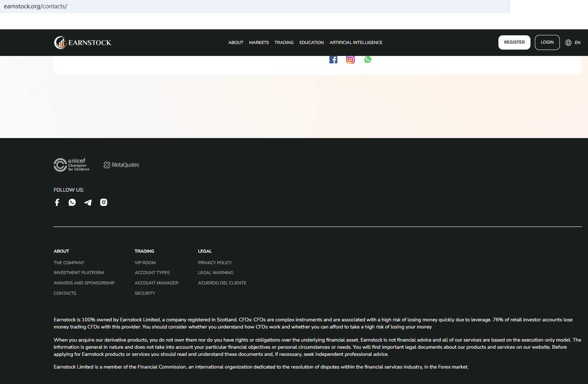Open the EN language selector

577,42
